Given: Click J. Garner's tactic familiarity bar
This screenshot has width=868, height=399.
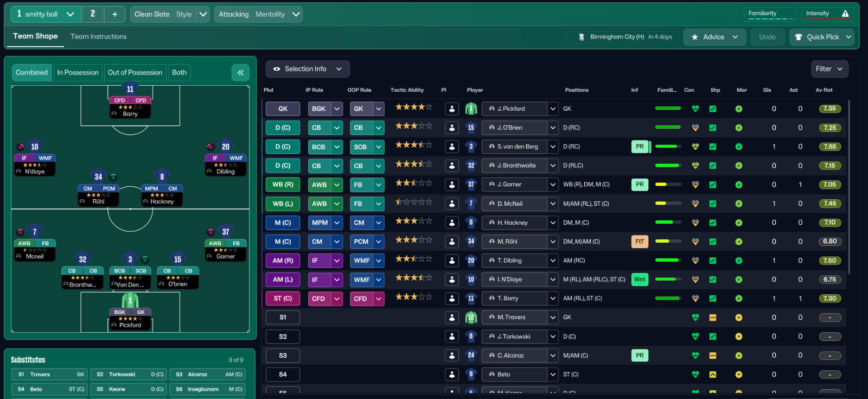Looking at the screenshot, I should 668,185.
